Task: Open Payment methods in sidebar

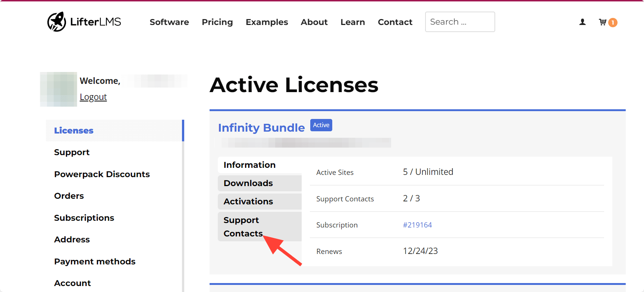Action: (95, 261)
